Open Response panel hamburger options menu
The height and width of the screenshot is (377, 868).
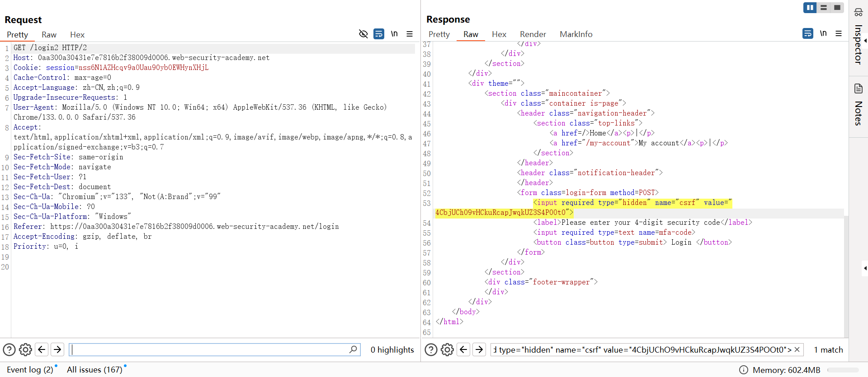point(839,33)
